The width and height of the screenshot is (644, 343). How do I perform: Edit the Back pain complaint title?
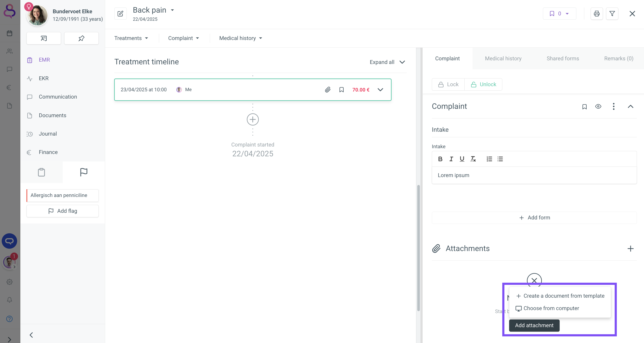(120, 13)
